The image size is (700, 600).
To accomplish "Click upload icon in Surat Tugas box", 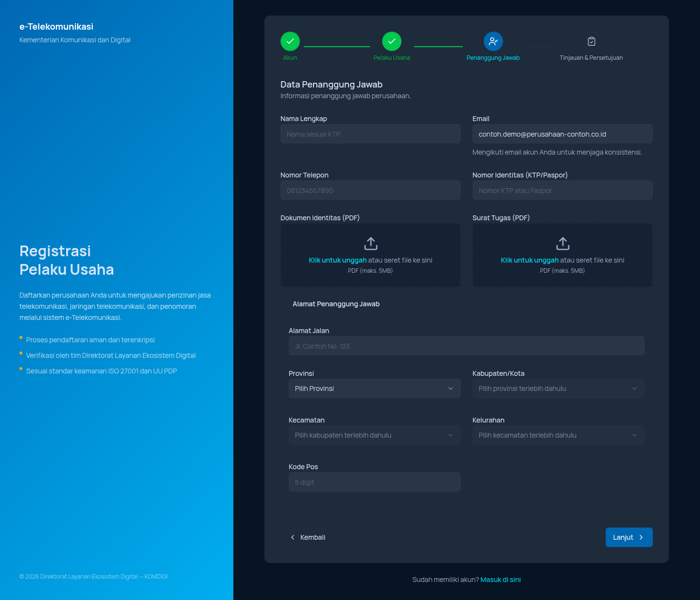I will [x=563, y=243].
